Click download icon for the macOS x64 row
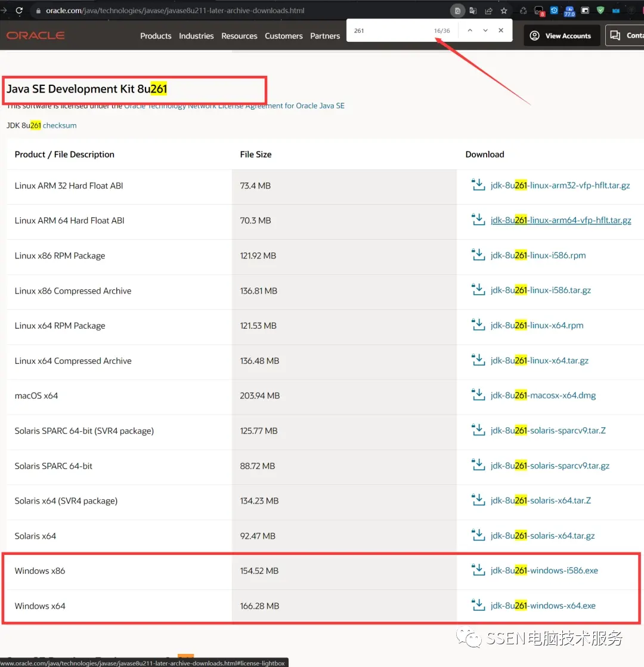 tap(478, 395)
